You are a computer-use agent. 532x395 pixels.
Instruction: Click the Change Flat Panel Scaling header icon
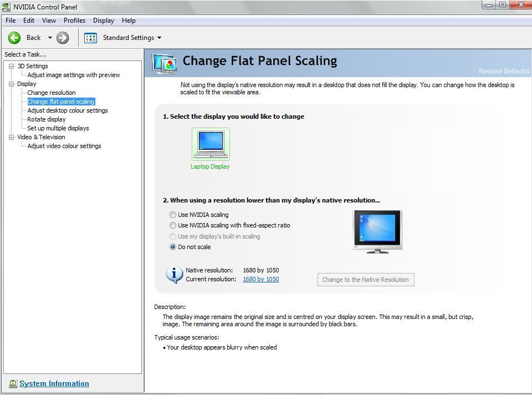(x=165, y=63)
